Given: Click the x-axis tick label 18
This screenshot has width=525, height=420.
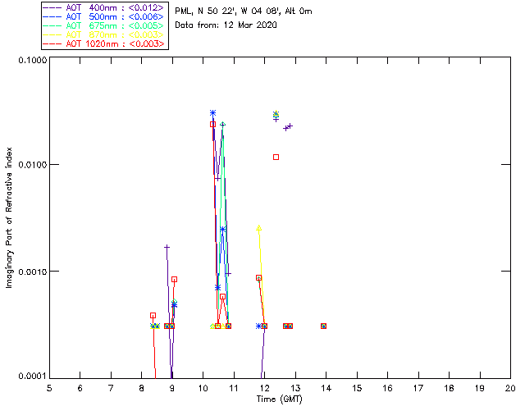Looking at the screenshot, I should coord(449,388).
